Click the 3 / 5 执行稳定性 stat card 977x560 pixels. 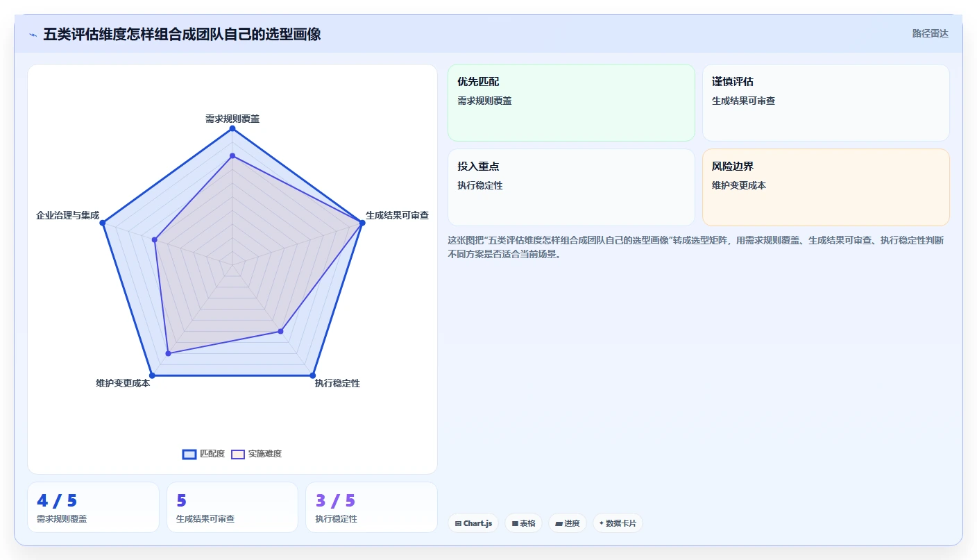(x=371, y=507)
